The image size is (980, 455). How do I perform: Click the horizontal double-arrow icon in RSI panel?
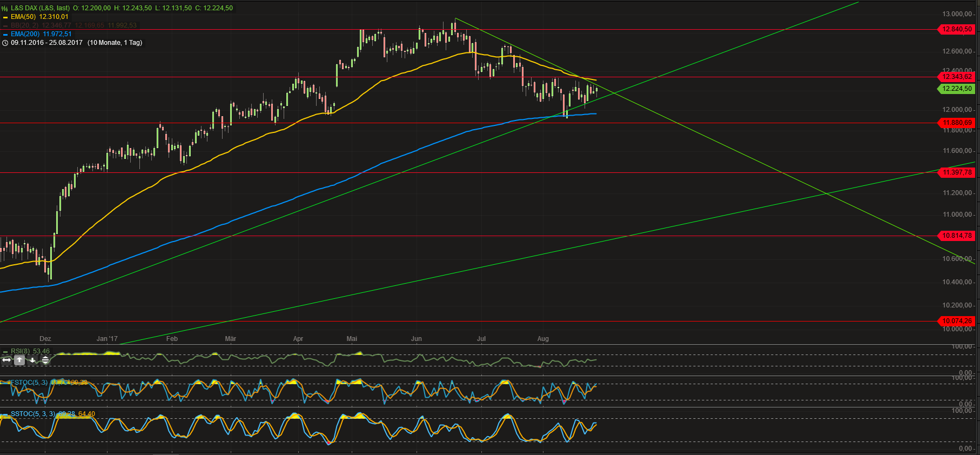(6, 360)
